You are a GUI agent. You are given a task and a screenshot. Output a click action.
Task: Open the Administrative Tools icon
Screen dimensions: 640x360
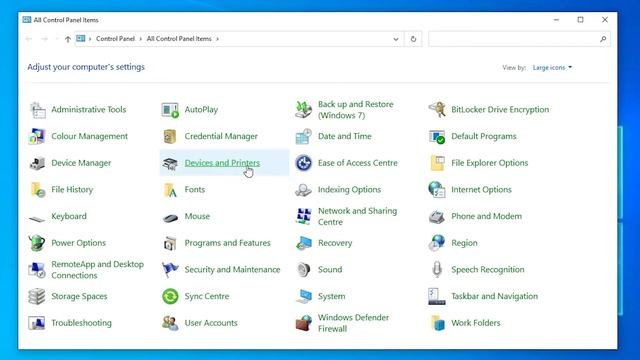[37, 110]
